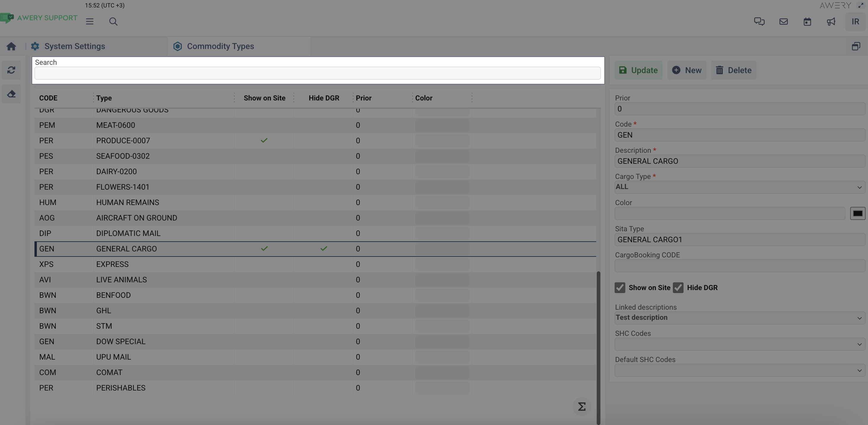
Task: Open the Linked descriptions dropdown
Action: [740, 318]
